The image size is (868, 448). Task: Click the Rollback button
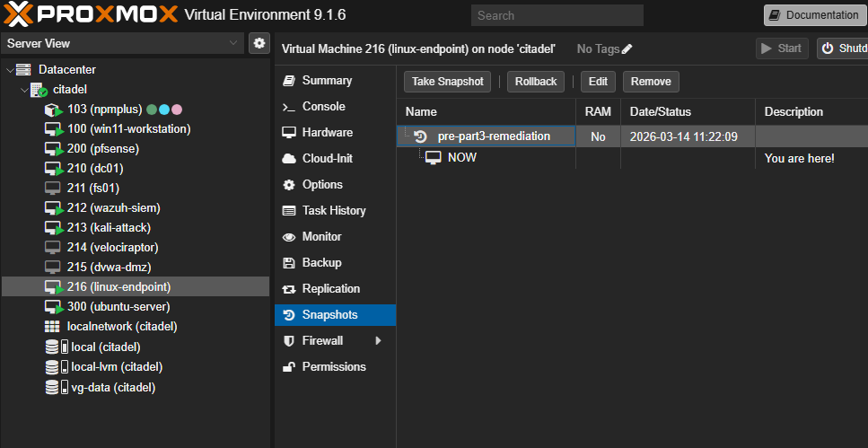click(x=536, y=82)
